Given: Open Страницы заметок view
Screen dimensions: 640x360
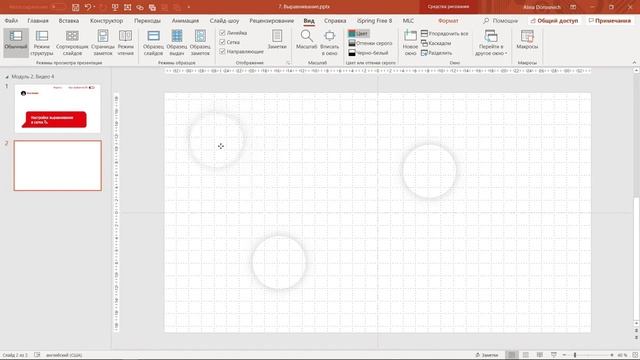Looking at the screenshot, I should [x=103, y=42].
